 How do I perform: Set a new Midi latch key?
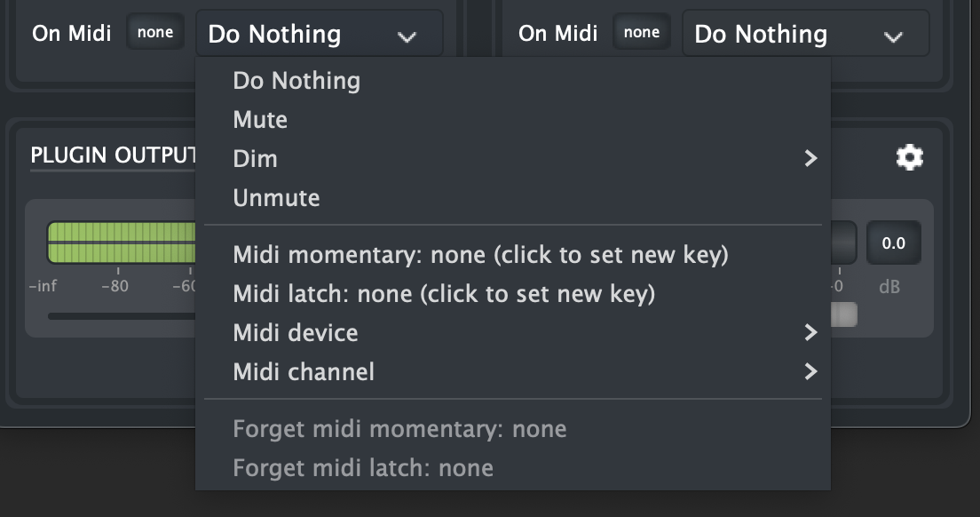[444, 294]
